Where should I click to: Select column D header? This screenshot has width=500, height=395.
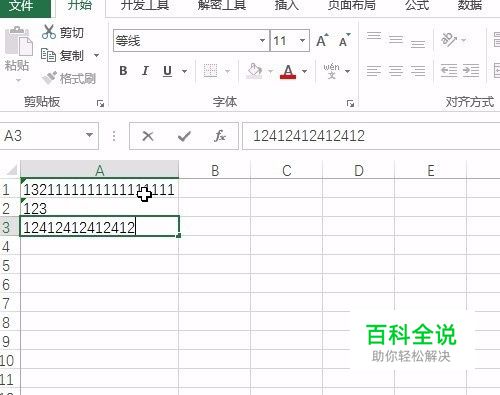pos(359,170)
